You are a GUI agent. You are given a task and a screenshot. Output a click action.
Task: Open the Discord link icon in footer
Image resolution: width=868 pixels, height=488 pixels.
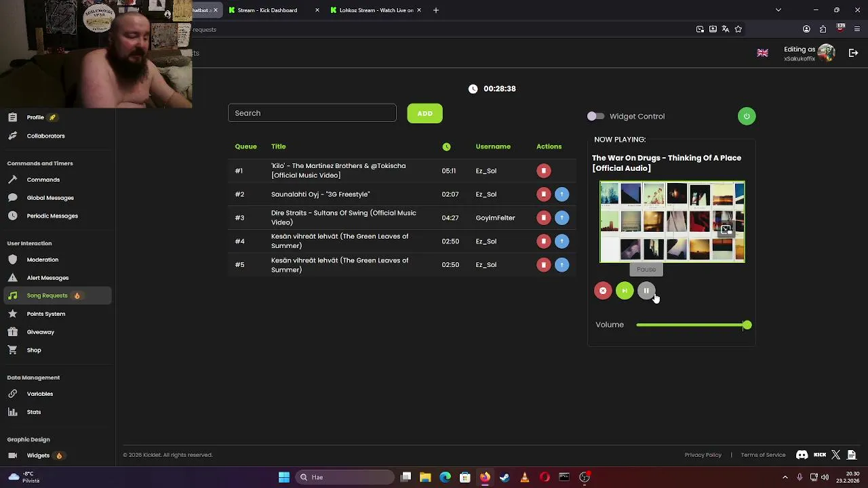coord(802,455)
